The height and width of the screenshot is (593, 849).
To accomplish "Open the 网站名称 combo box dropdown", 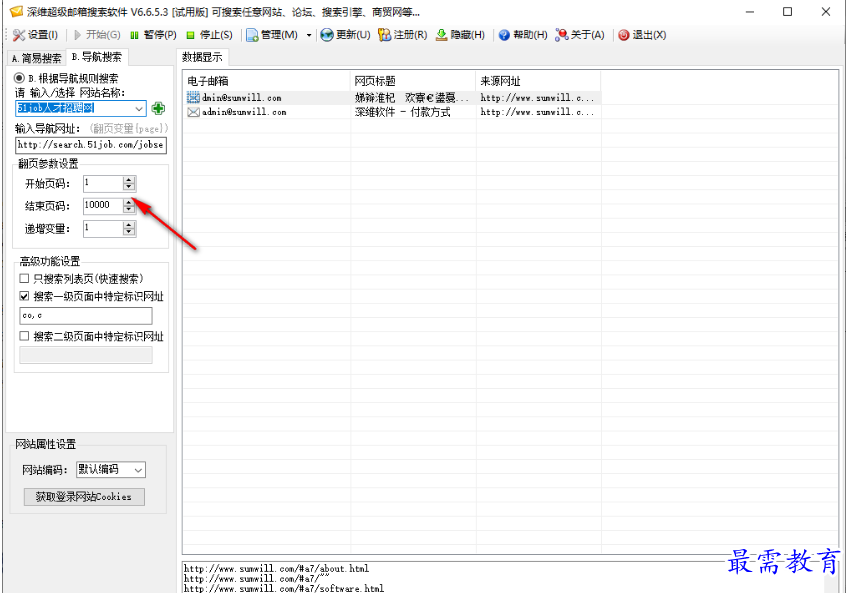I will pos(139,108).
